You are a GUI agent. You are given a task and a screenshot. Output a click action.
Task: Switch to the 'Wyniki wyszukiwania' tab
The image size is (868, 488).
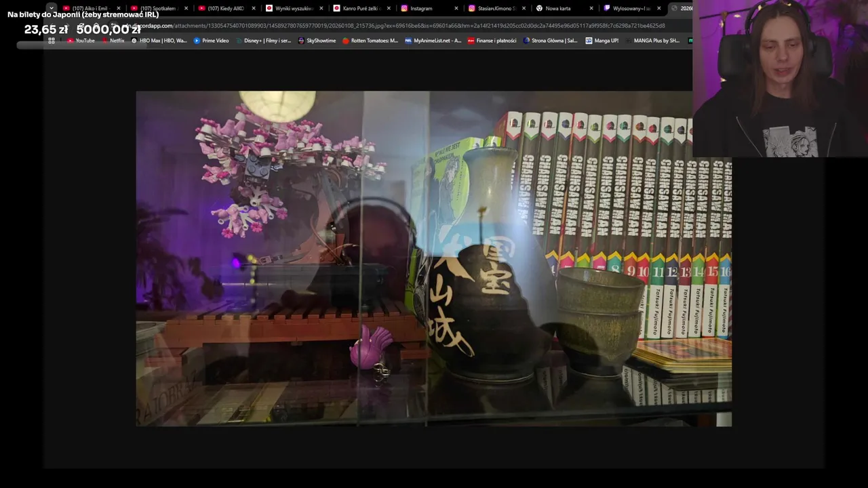pyautogui.click(x=294, y=8)
